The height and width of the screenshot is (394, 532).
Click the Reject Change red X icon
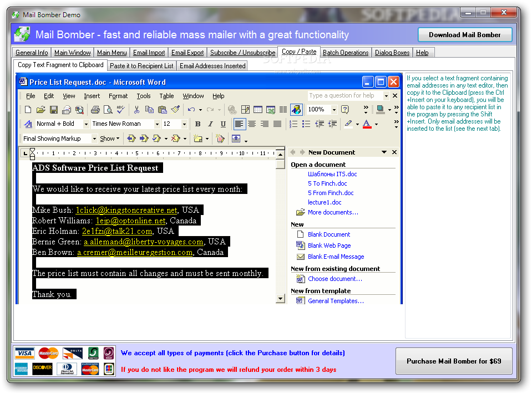[175, 139]
